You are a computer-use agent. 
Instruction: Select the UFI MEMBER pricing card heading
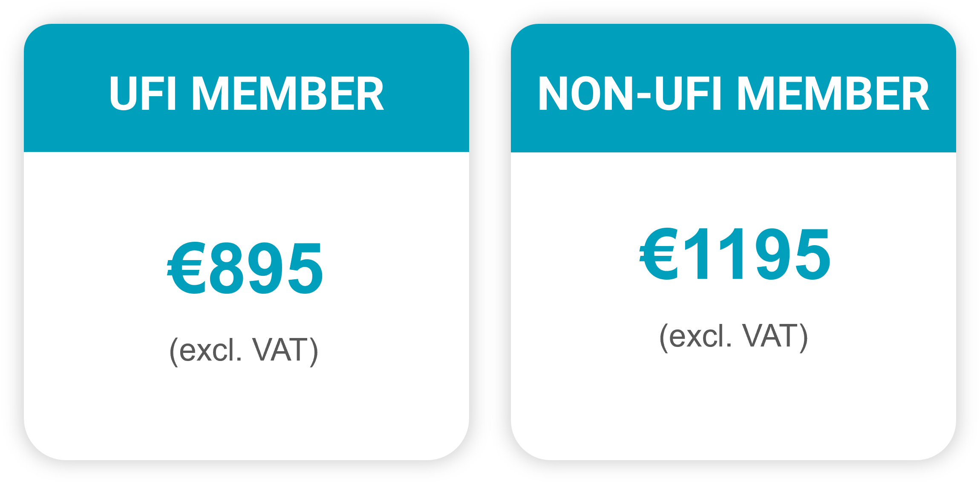click(246, 94)
